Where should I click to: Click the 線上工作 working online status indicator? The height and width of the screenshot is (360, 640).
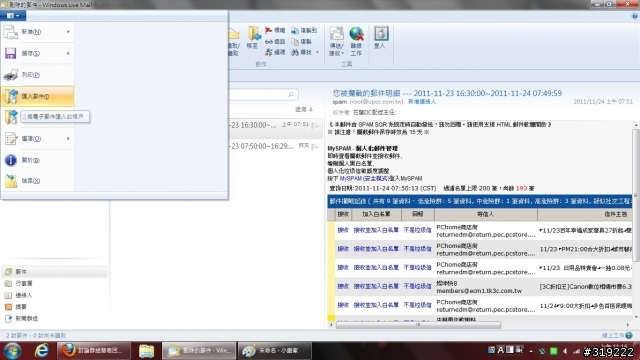pos(617,336)
